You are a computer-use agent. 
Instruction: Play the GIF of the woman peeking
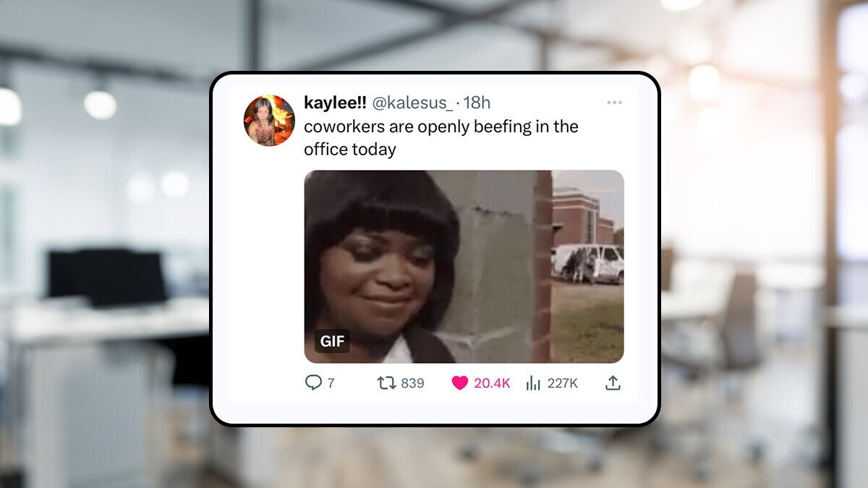(x=464, y=266)
